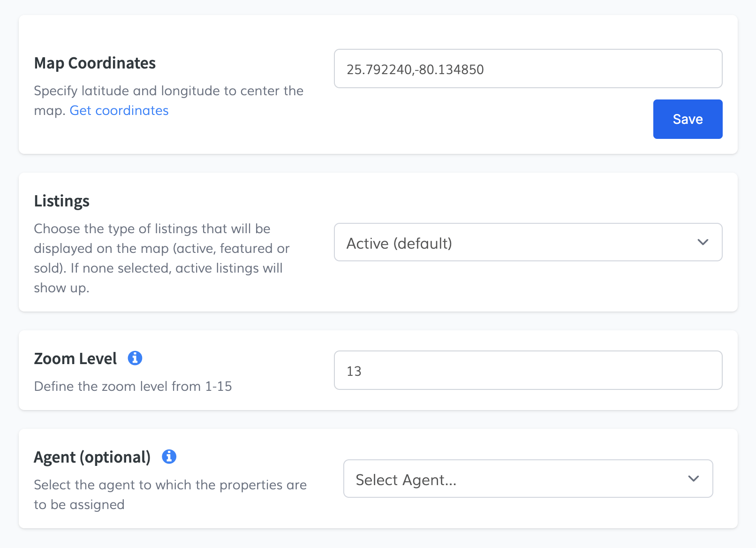Click the Agent (optional) heading text

click(92, 457)
